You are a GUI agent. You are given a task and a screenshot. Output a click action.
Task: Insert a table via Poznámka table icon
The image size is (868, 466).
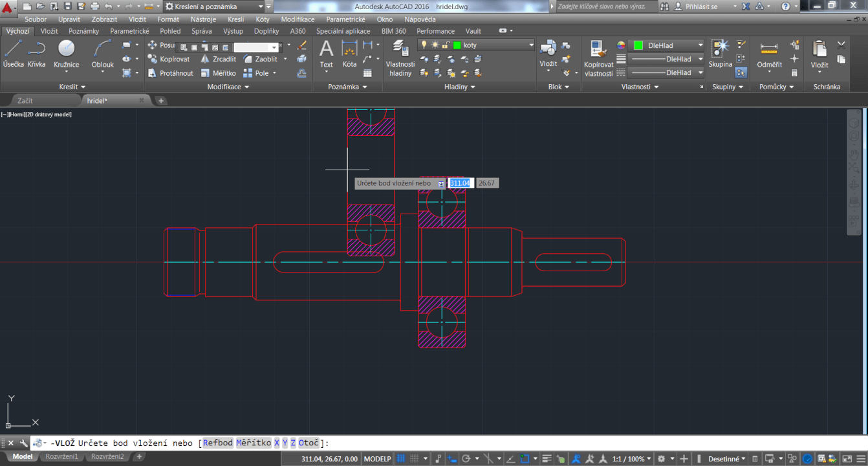tap(368, 73)
